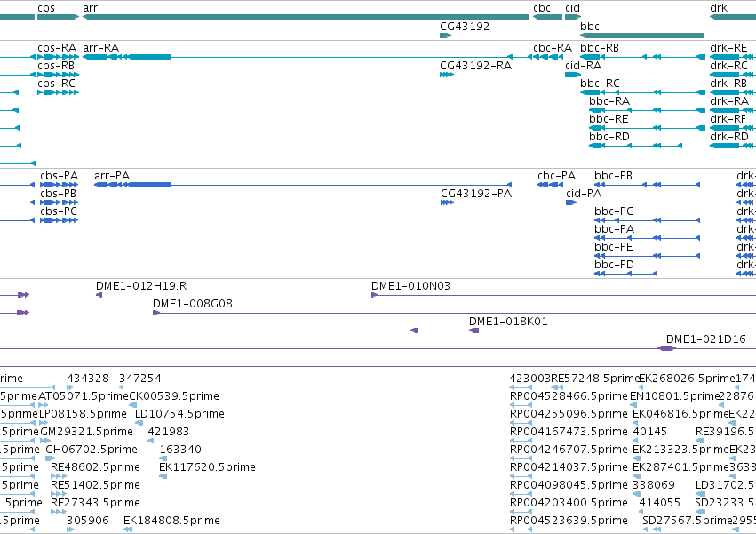The image size is (756, 534).
Task: Select the CG43192-RA transcript
Action: (447, 75)
